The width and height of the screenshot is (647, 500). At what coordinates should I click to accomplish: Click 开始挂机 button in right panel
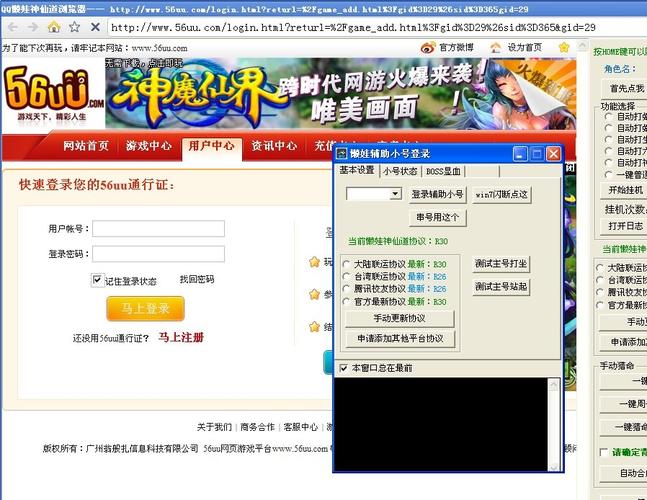[626, 190]
